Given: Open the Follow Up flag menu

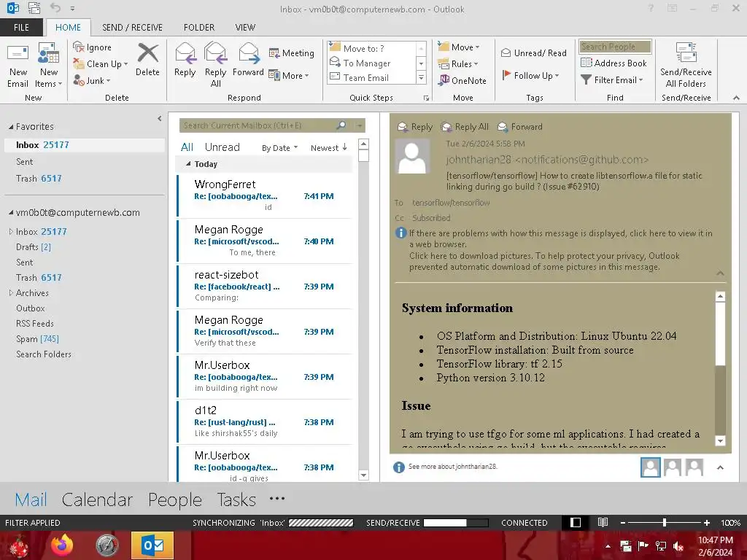Looking at the screenshot, I should click(530, 75).
